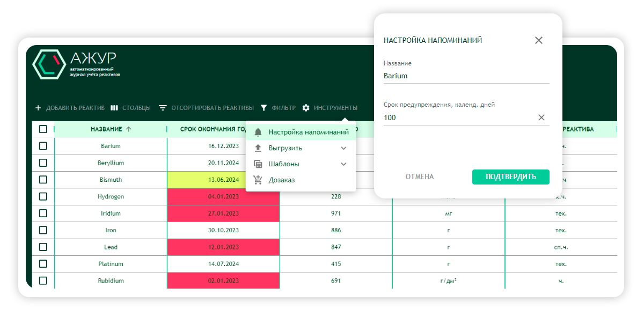The height and width of the screenshot is (317, 644).
Task: Check the Barium row checkbox
Action: [43, 146]
